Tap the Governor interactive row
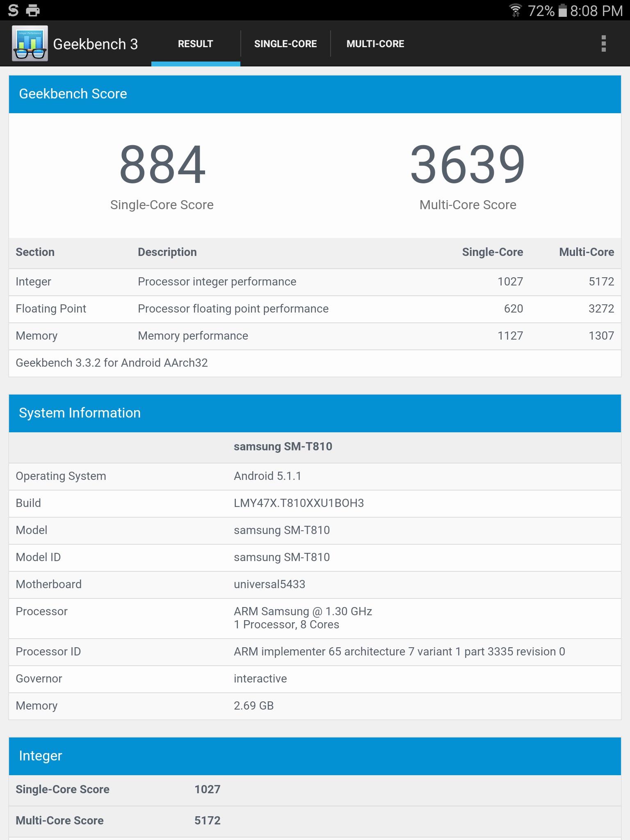630x840 pixels. pyautogui.click(x=315, y=679)
